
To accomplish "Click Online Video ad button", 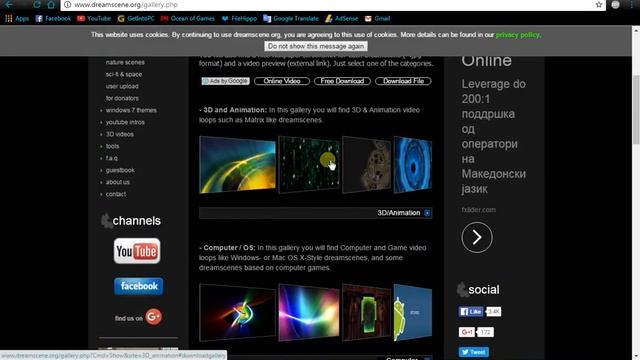I will (282, 81).
